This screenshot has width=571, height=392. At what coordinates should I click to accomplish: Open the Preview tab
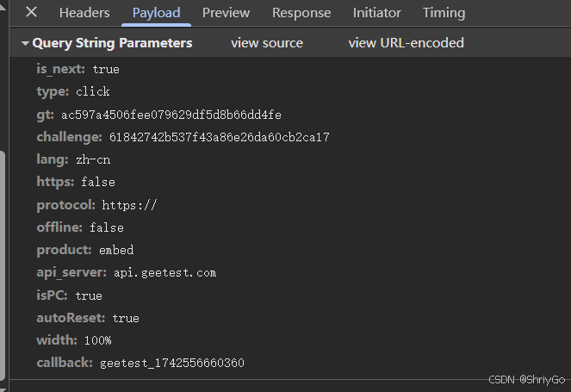226,13
